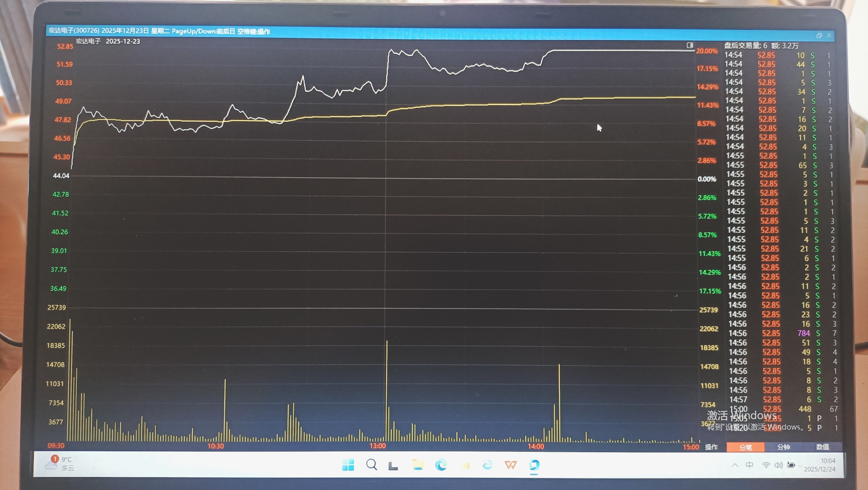868x490 pixels.
Task: Launch Microsoft Edge from the taskbar
Action: 441,465
